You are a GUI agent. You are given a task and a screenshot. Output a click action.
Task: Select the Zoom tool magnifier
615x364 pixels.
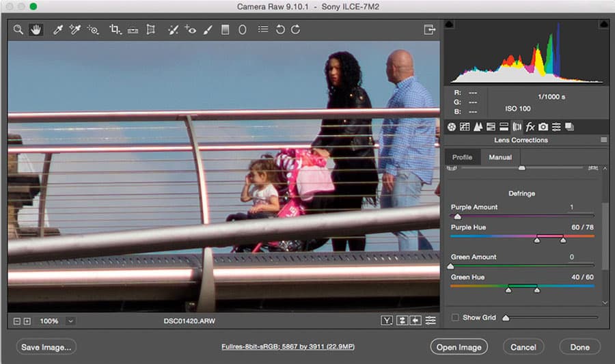point(18,29)
